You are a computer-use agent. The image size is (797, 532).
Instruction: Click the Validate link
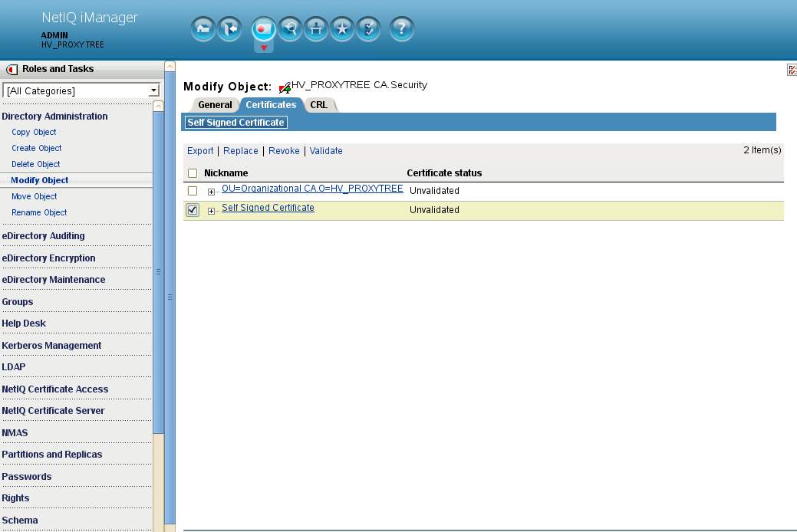tap(326, 151)
